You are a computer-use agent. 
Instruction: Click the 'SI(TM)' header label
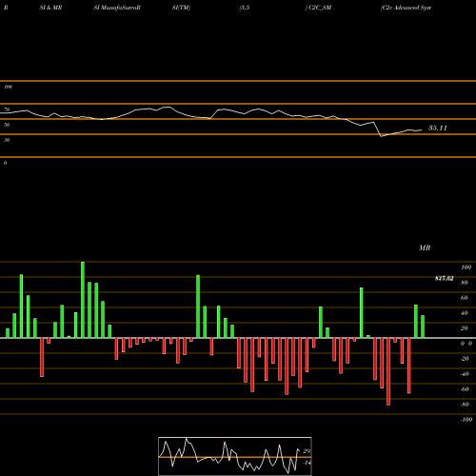[181, 8]
